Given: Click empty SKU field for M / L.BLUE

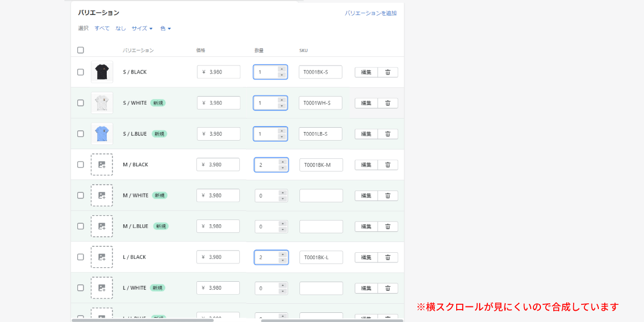Looking at the screenshot, I should click(x=321, y=226).
